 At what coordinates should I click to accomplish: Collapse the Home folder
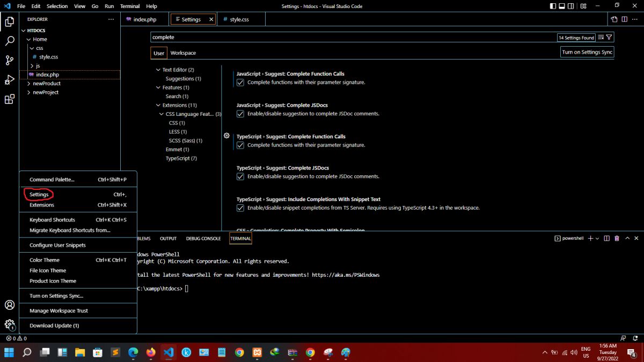click(40, 39)
